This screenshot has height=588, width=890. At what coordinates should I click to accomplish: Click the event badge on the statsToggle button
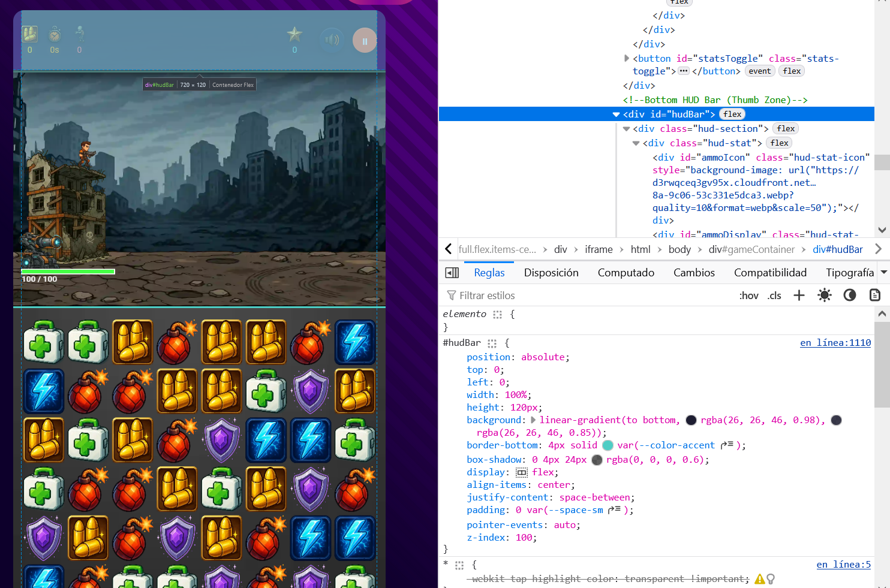click(x=760, y=71)
